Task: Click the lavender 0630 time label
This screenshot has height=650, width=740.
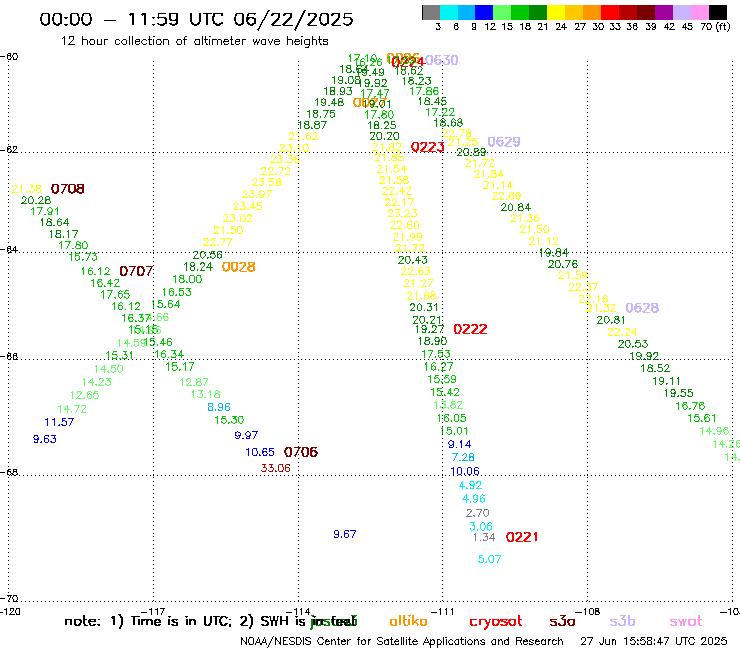Action: tap(441, 60)
